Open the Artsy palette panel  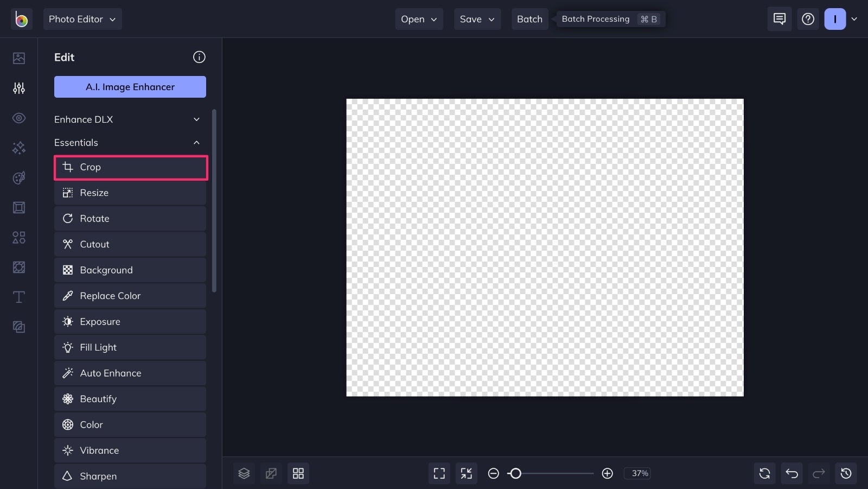tap(18, 177)
